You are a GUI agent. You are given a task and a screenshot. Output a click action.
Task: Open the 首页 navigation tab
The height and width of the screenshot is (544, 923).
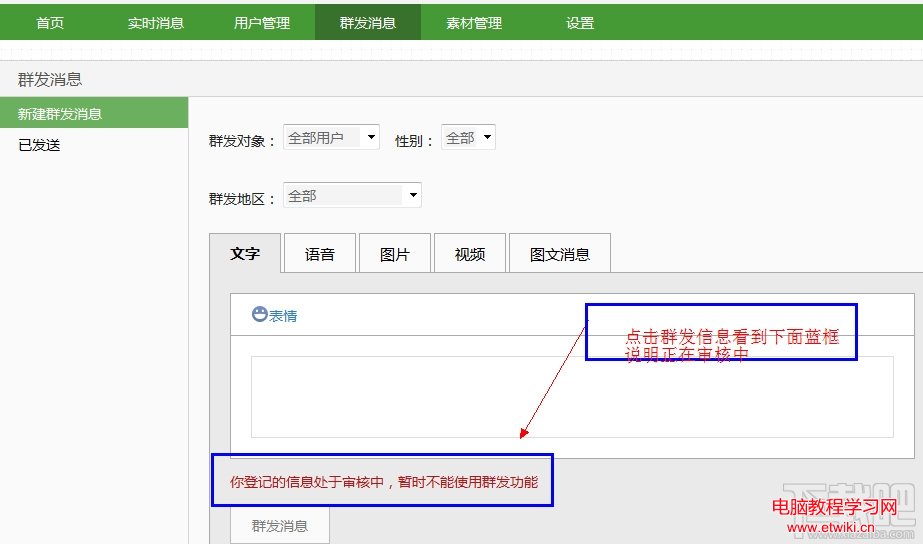click(50, 23)
